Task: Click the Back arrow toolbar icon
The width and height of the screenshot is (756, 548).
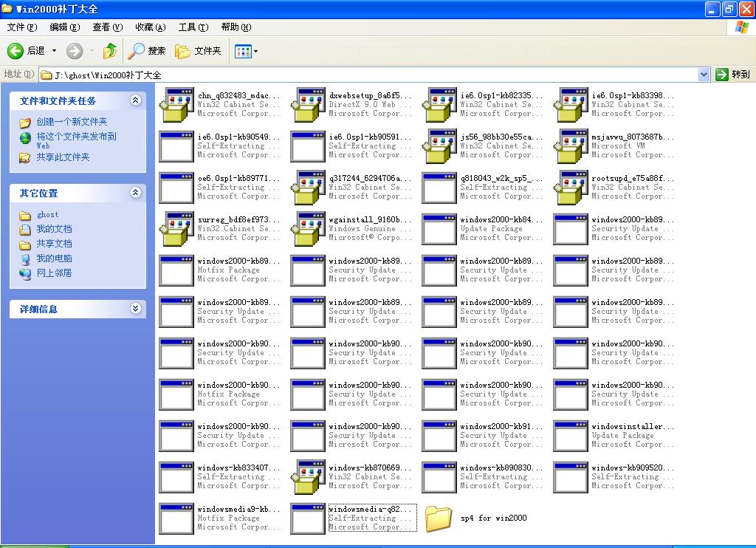Action: pyautogui.click(x=16, y=51)
